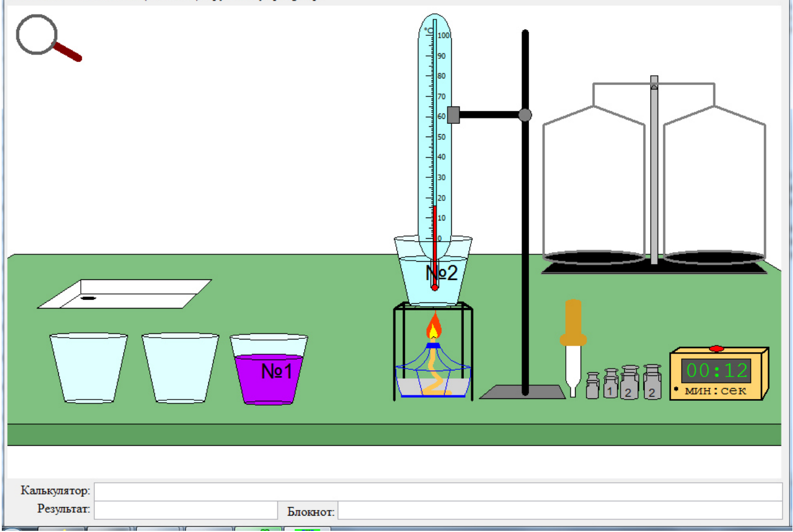Click the stand's round clamp joint knob
Image resolution: width=793 pixels, height=532 pixels.
525,115
